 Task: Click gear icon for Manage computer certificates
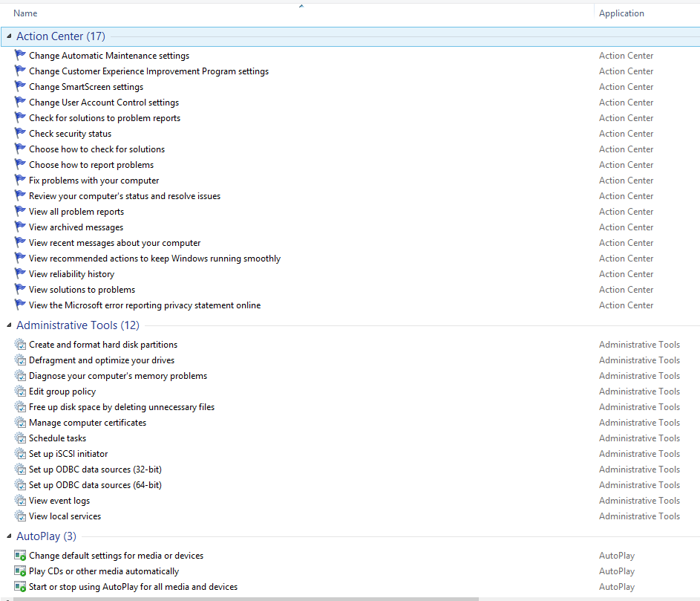(x=20, y=423)
